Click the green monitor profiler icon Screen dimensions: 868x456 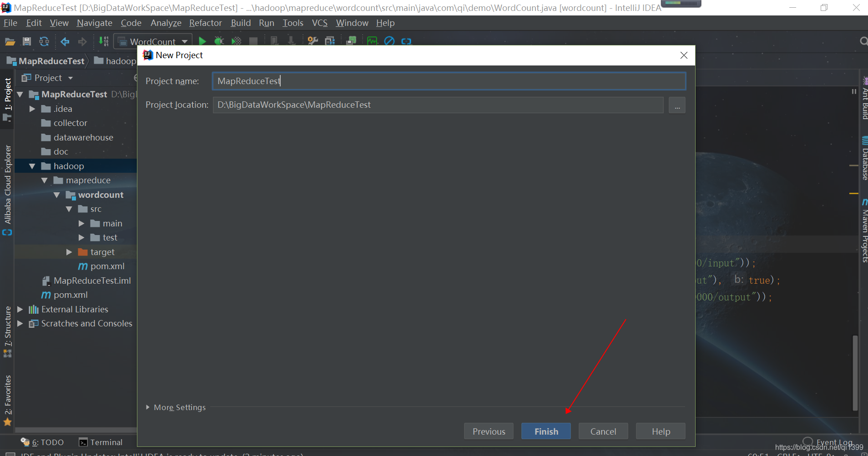[372, 41]
